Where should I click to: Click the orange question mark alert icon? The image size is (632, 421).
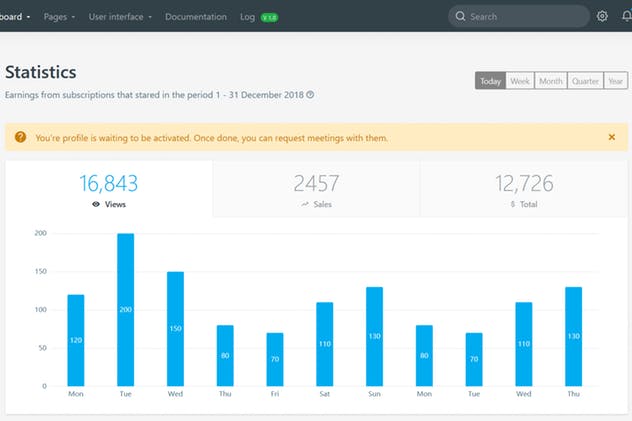[20, 137]
